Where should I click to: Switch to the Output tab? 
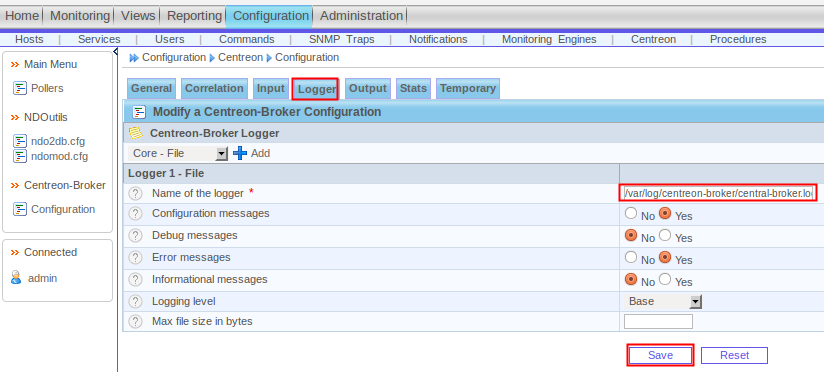pyautogui.click(x=368, y=88)
